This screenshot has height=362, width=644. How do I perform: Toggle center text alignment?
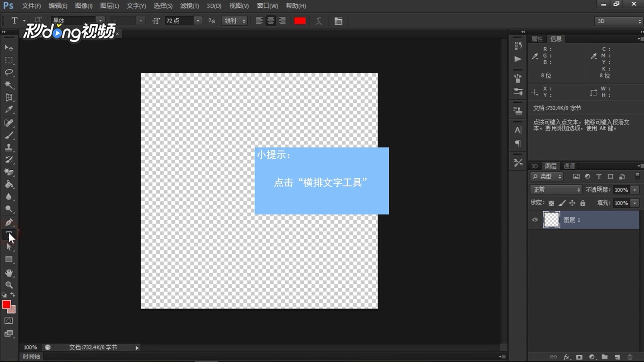click(270, 21)
